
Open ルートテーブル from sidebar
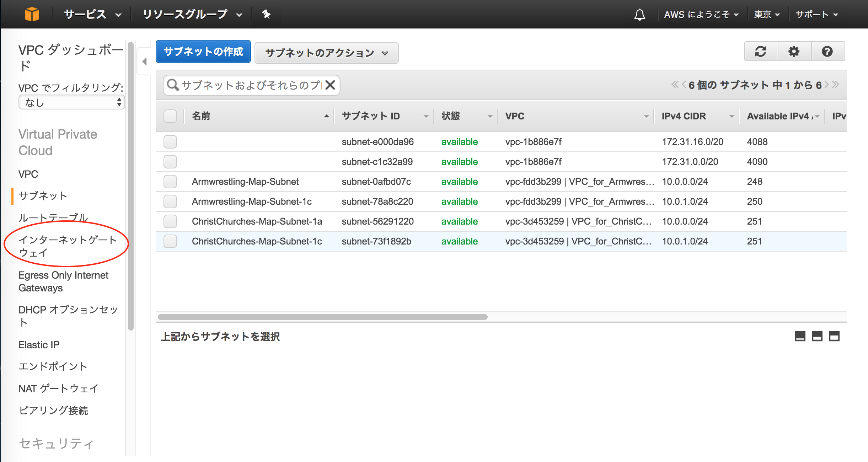[x=53, y=217]
